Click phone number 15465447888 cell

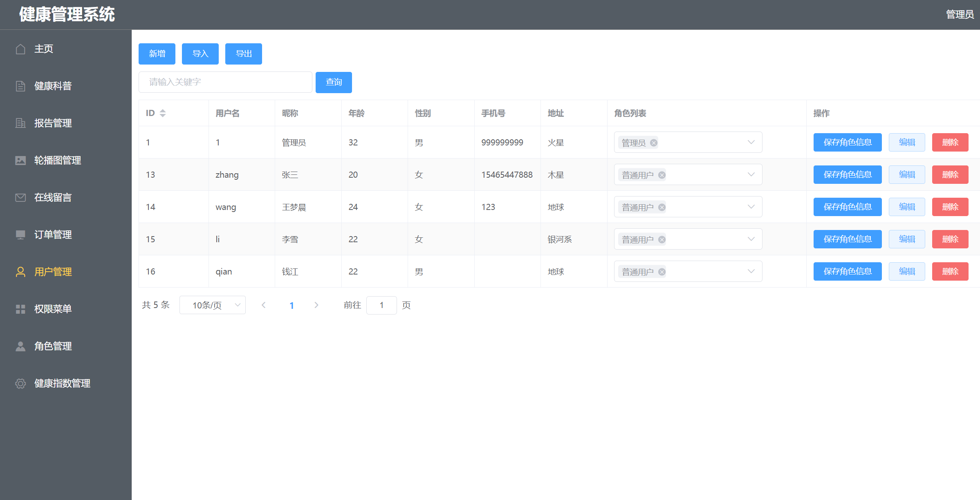coord(507,175)
